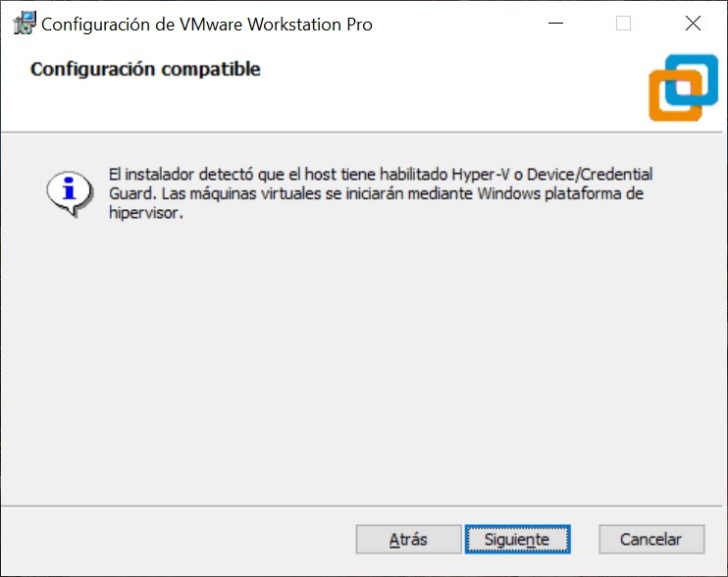Click the "Device/Credential" text in the message
The height and width of the screenshot is (577, 728).
pyautogui.click(x=596, y=175)
